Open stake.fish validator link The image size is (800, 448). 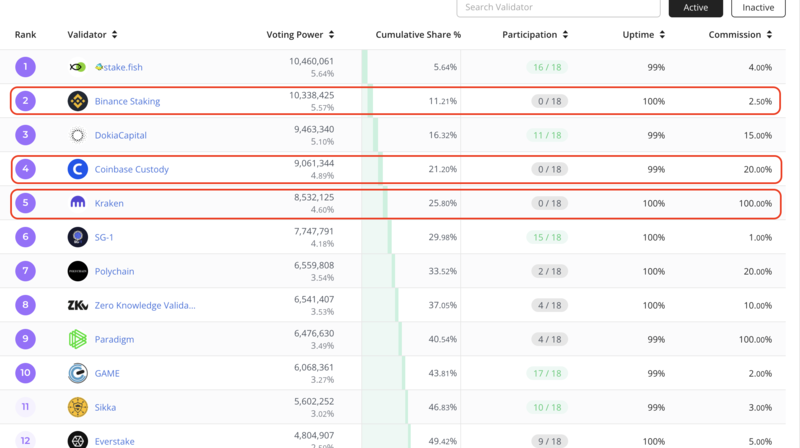click(118, 67)
